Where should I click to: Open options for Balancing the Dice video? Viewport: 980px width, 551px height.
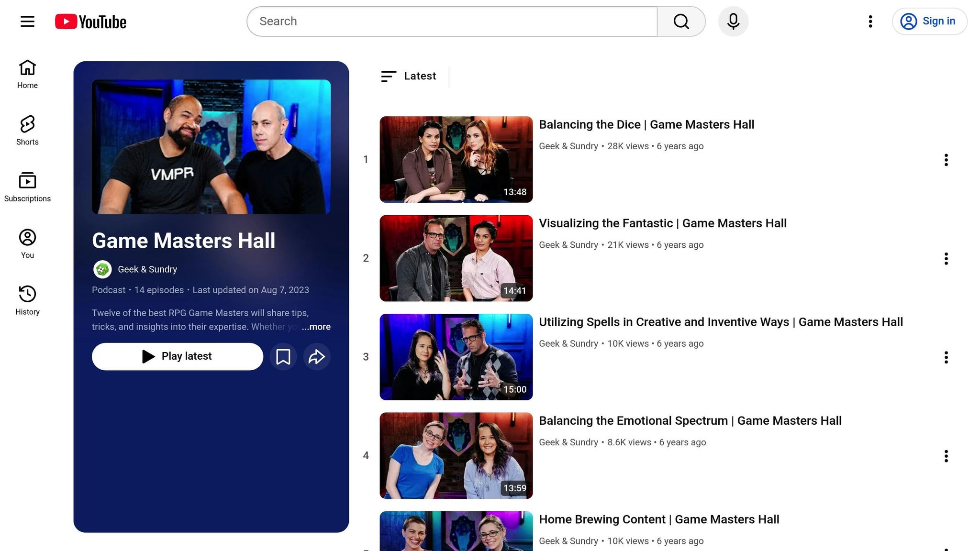[946, 160]
